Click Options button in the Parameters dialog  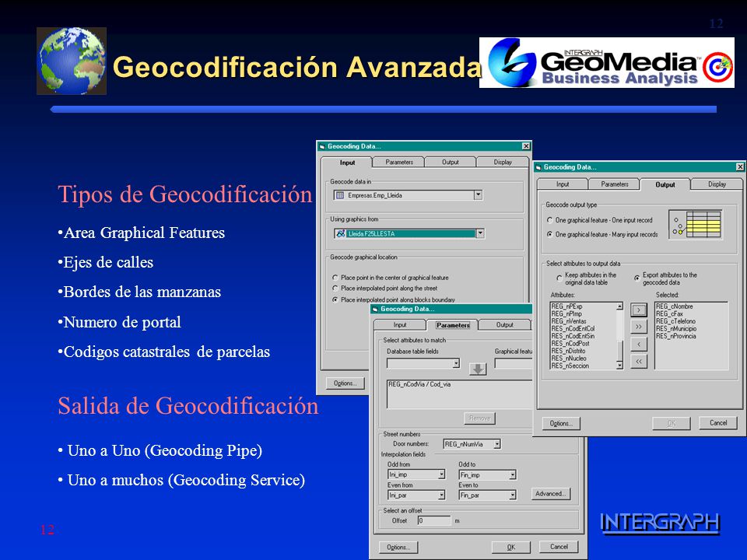[398, 547]
